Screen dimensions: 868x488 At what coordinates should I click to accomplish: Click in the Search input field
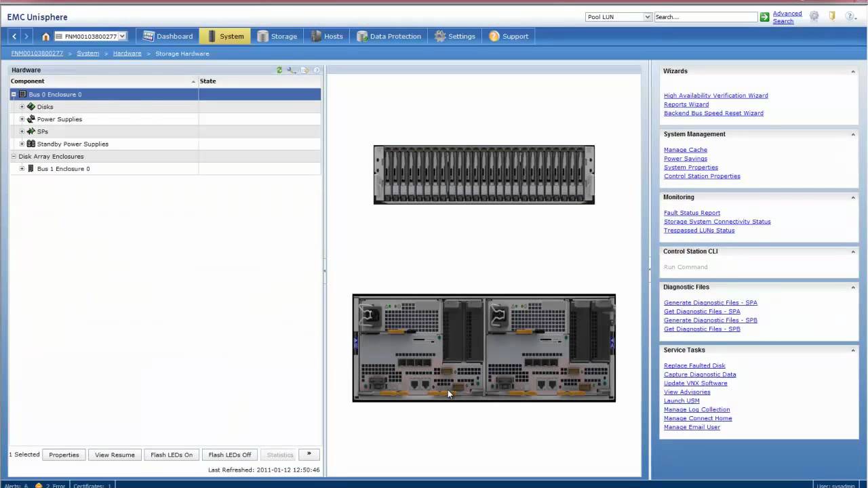(705, 17)
